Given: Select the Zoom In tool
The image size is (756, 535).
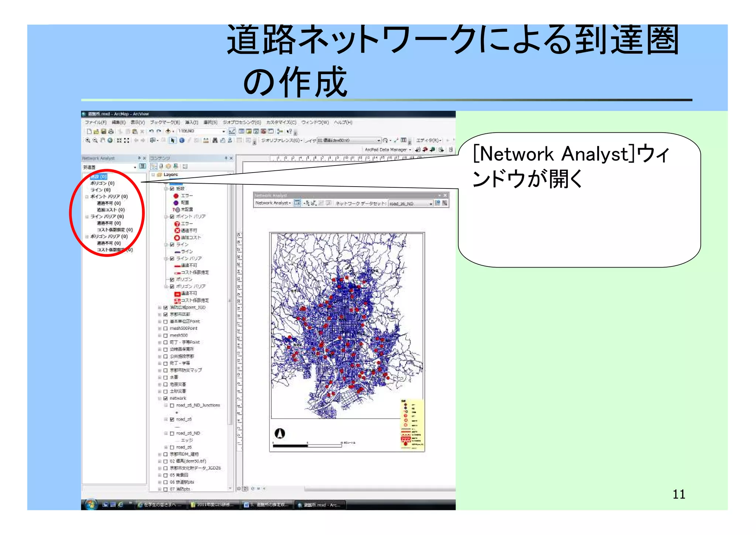Looking at the screenshot, I should click(88, 140).
